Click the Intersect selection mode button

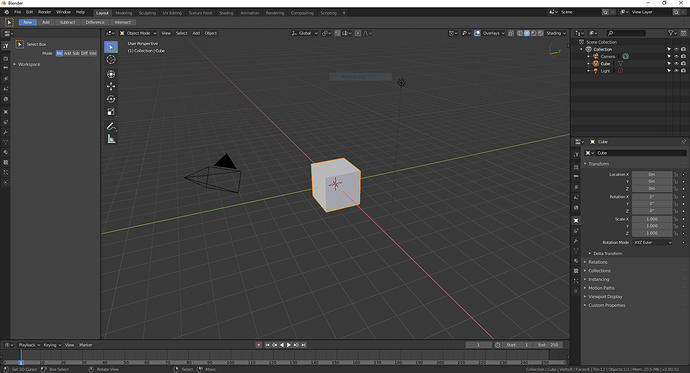click(123, 22)
